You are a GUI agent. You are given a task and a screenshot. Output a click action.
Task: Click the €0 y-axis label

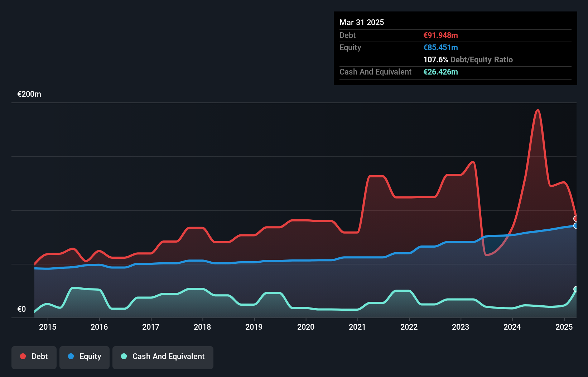coord(22,309)
